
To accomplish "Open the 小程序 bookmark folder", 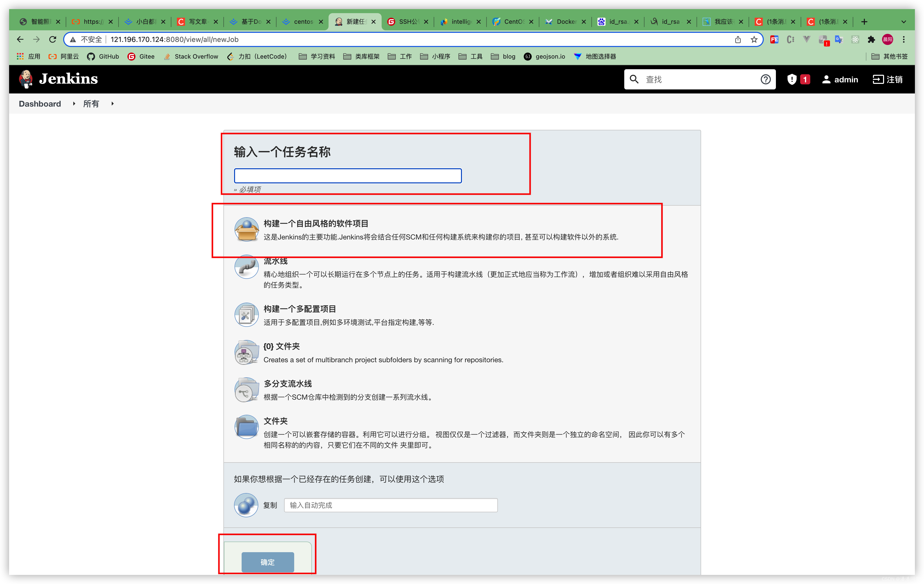I will pyautogui.click(x=435, y=56).
